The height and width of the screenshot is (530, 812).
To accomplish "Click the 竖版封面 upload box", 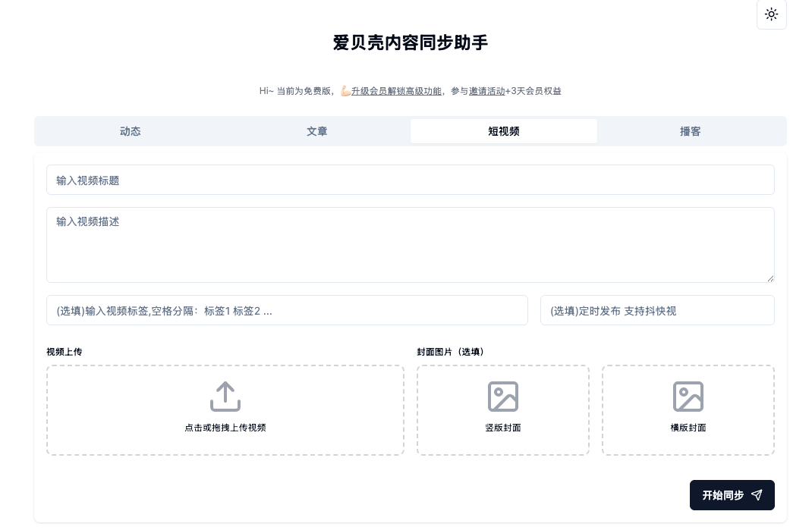I will (x=503, y=410).
